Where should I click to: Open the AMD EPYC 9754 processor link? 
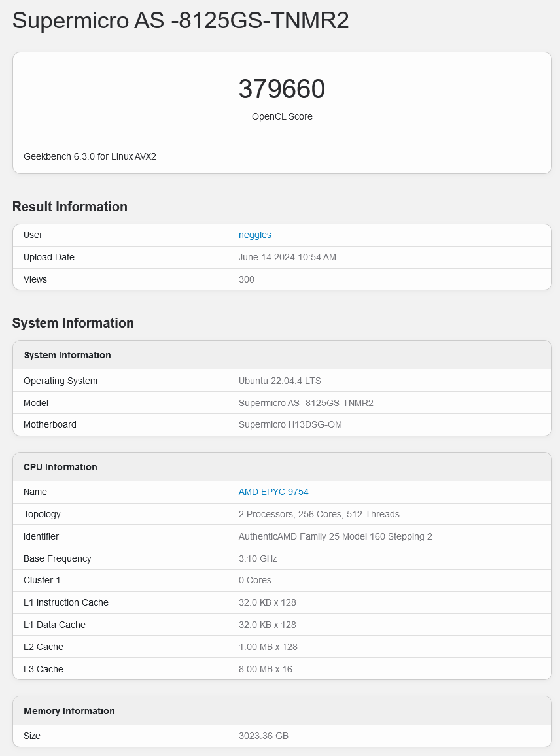pyautogui.click(x=273, y=492)
